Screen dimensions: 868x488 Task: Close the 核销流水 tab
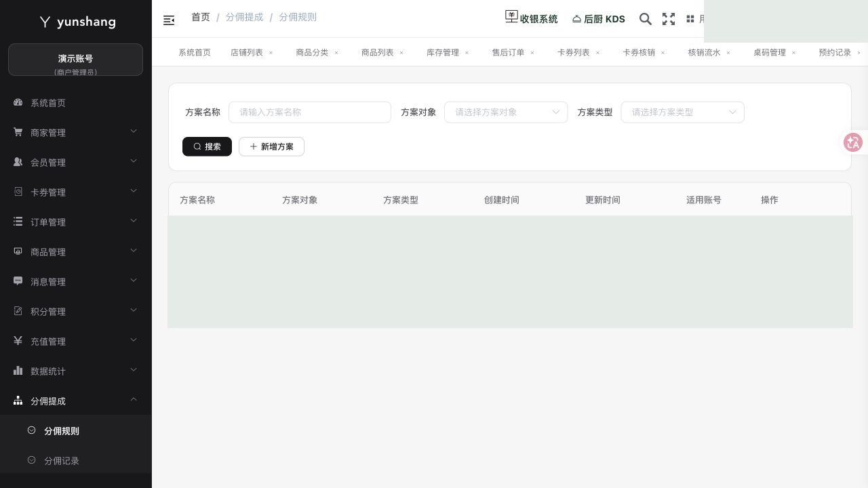tap(728, 52)
